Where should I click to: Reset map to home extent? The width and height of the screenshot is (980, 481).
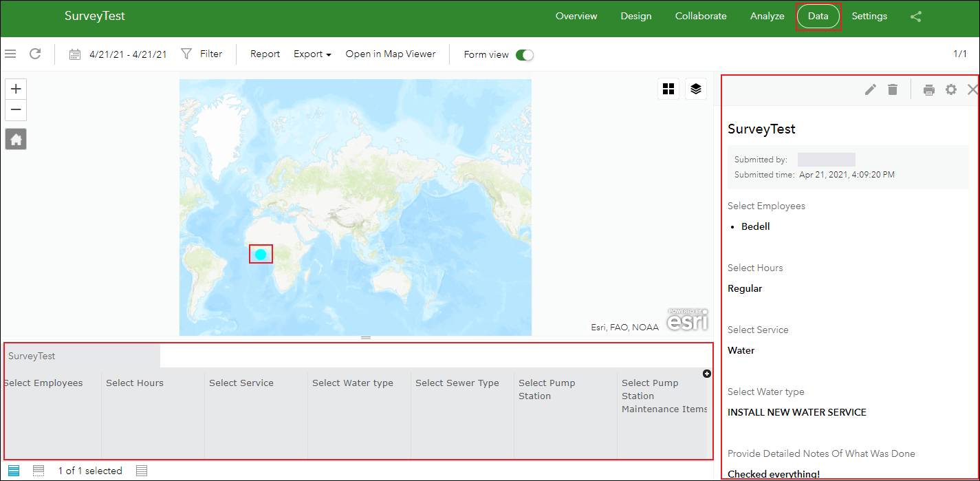[x=16, y=140]
